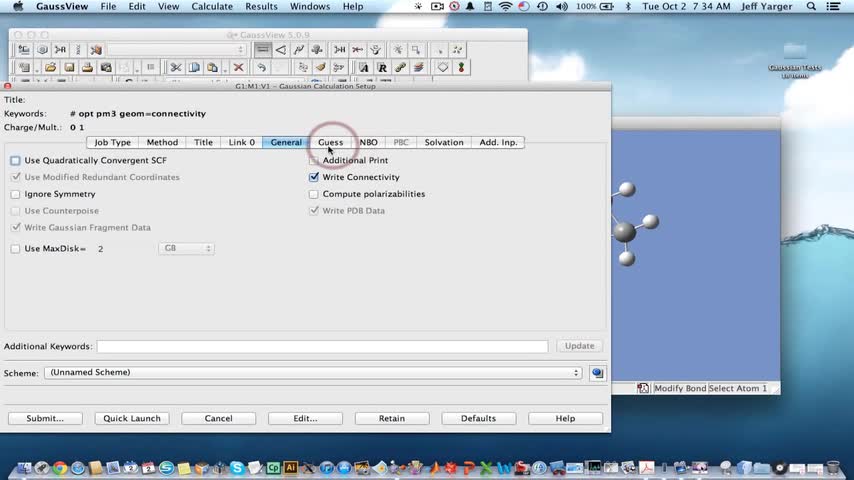Select the Delete Atom tool
The image size is (854, 480).
pyautogui.click(x=357, y=50)
